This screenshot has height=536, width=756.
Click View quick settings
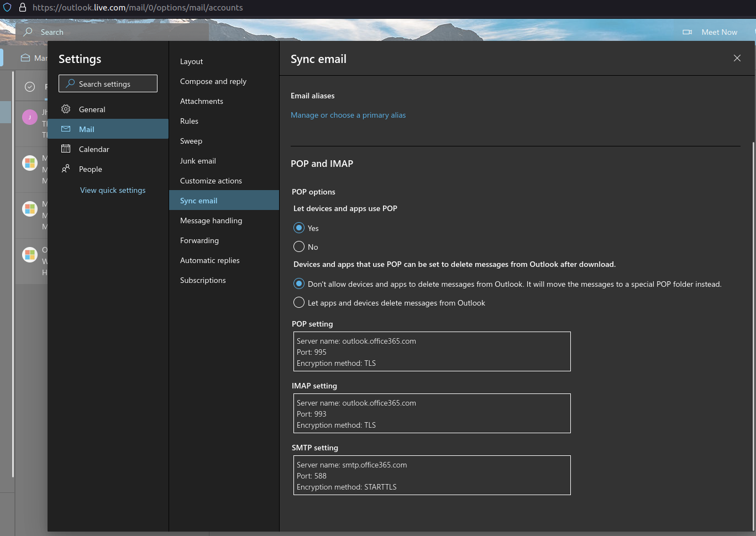(112, 190)
